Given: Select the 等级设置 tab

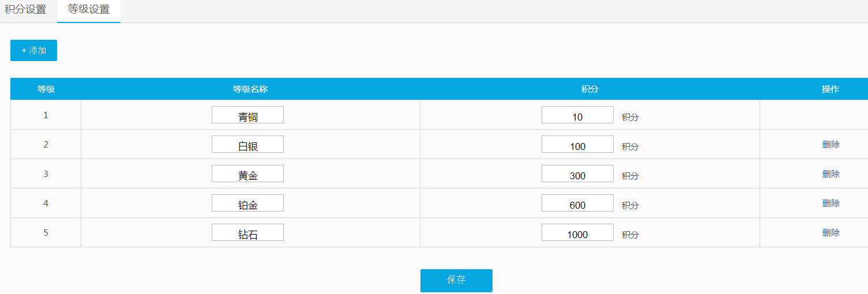Looking at the screenshot, I should pos(89,10).
